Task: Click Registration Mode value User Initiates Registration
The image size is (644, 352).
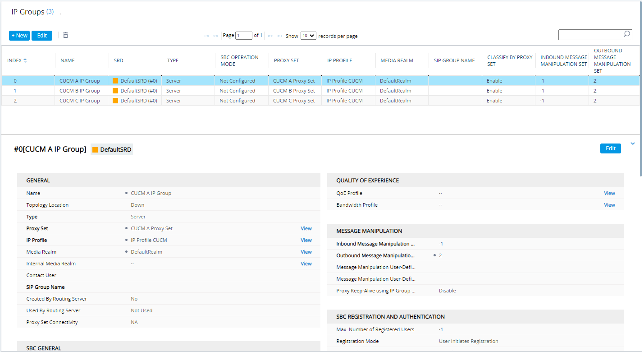Action: click(x=469, y=341)
